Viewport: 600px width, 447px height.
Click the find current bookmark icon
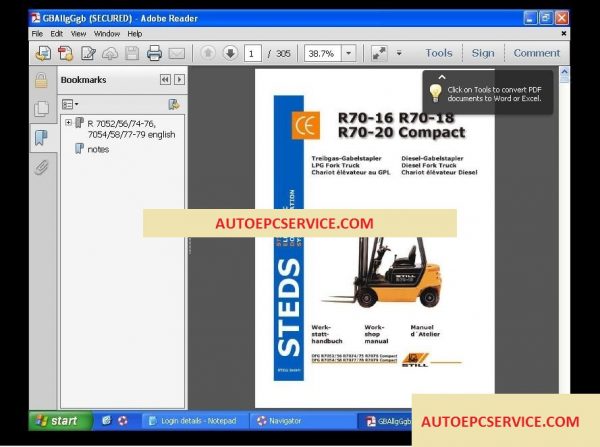click(x=174, y=104)
